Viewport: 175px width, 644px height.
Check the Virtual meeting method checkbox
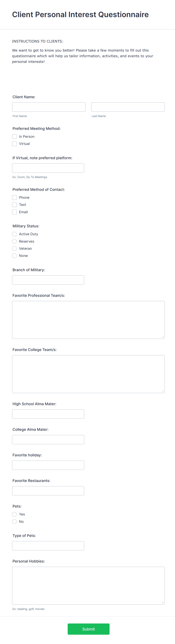[x=14, y=144]
